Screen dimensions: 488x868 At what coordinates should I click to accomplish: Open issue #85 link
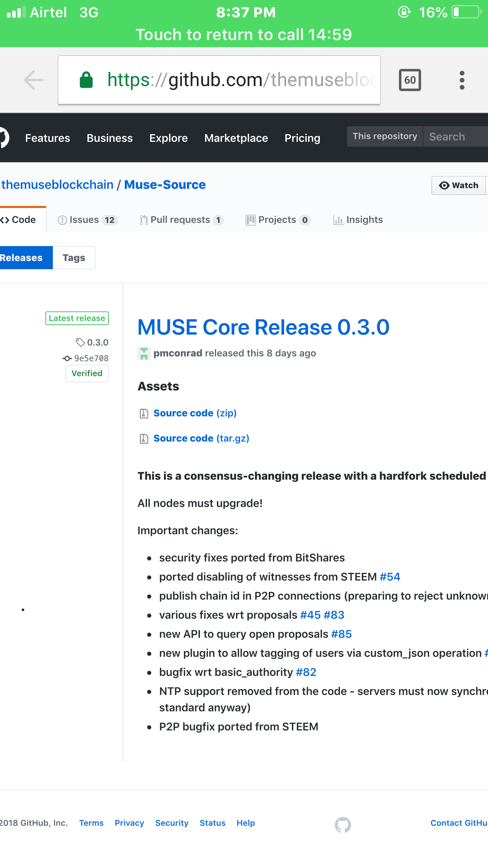[341, 634]
